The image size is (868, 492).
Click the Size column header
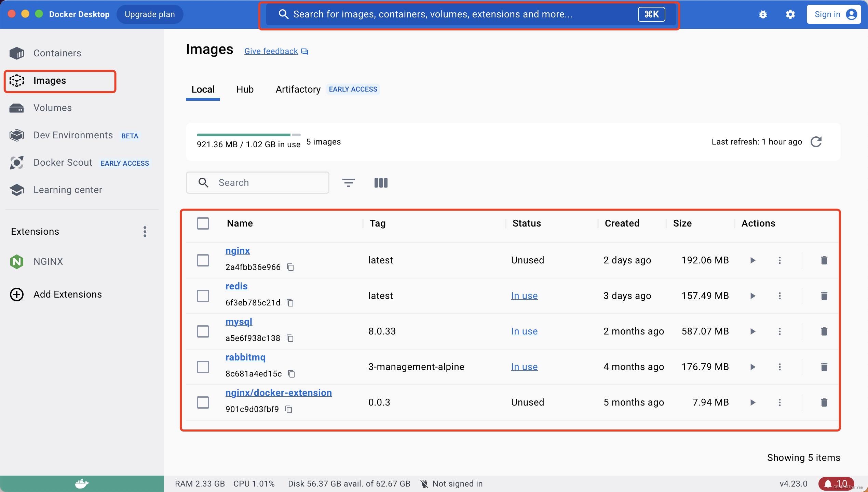coord(682,223)
